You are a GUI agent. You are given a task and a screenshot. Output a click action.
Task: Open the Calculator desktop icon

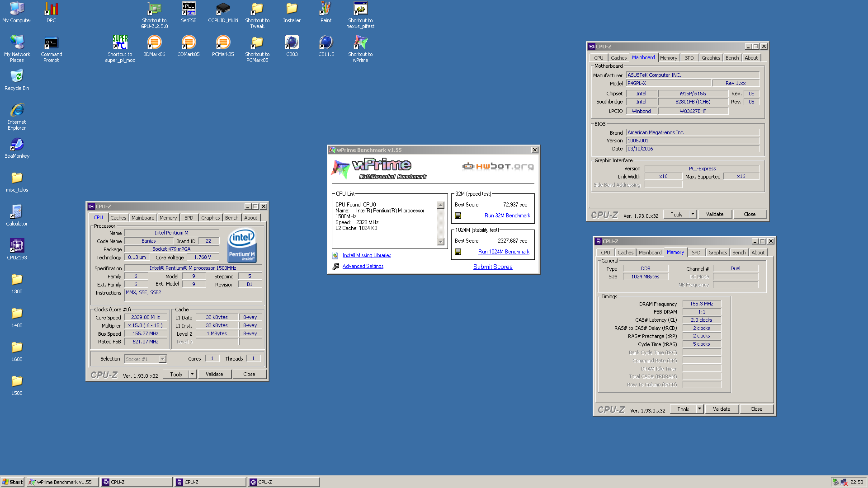tap(17, 216)
